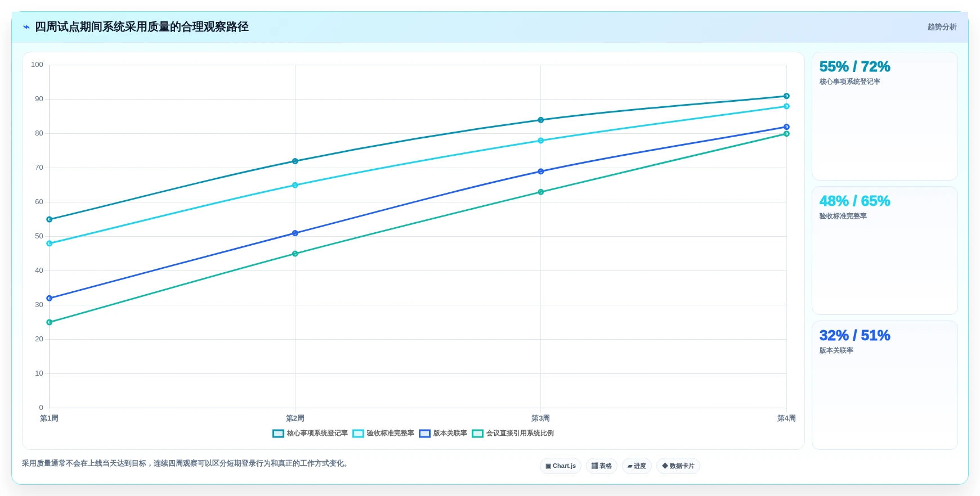Screen dimensions: 980x496
Task: Click the 核心事项系统登记率 legend label
Action: (x=317, y=434)
